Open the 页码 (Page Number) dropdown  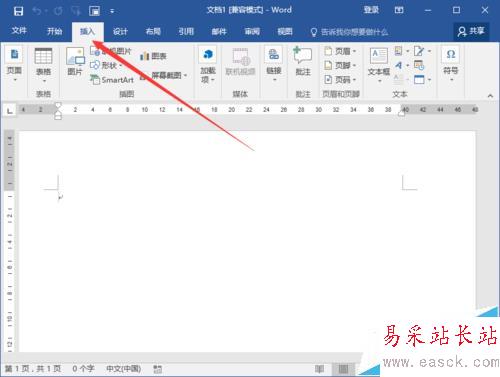340,79
